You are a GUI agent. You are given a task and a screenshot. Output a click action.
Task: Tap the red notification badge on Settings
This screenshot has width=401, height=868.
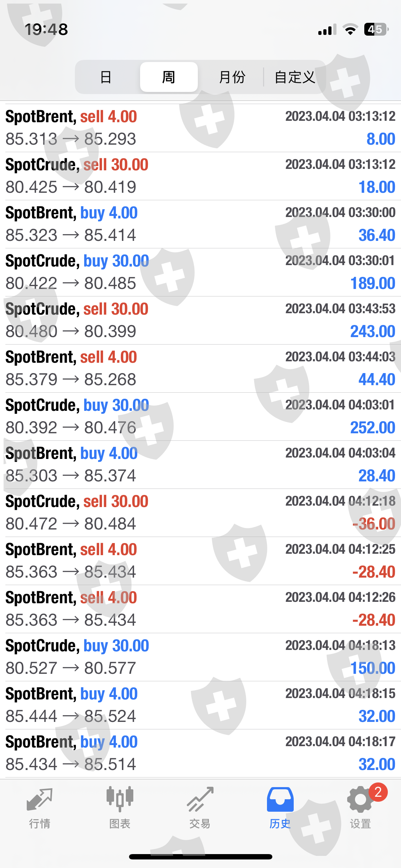tap(378, 792)
